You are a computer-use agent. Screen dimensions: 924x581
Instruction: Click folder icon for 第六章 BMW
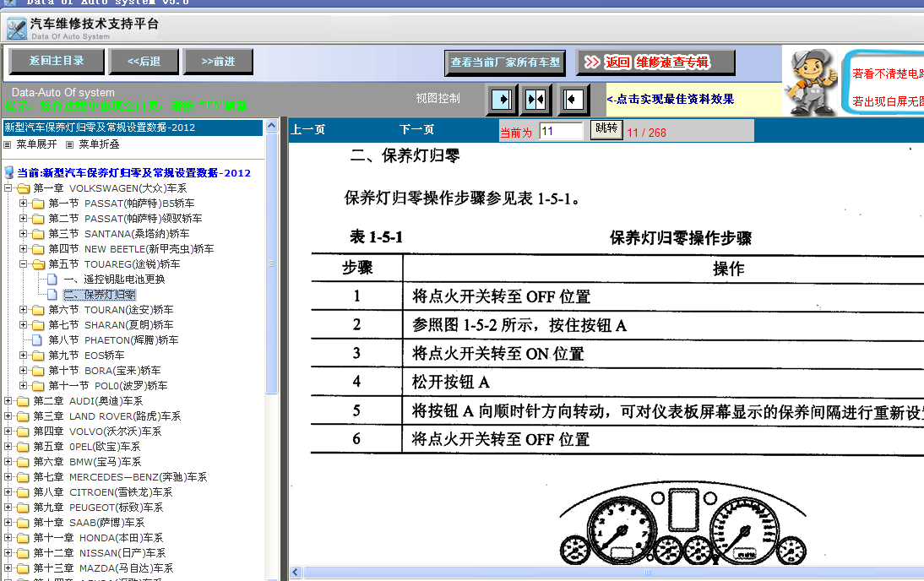[x=24, y=461]
